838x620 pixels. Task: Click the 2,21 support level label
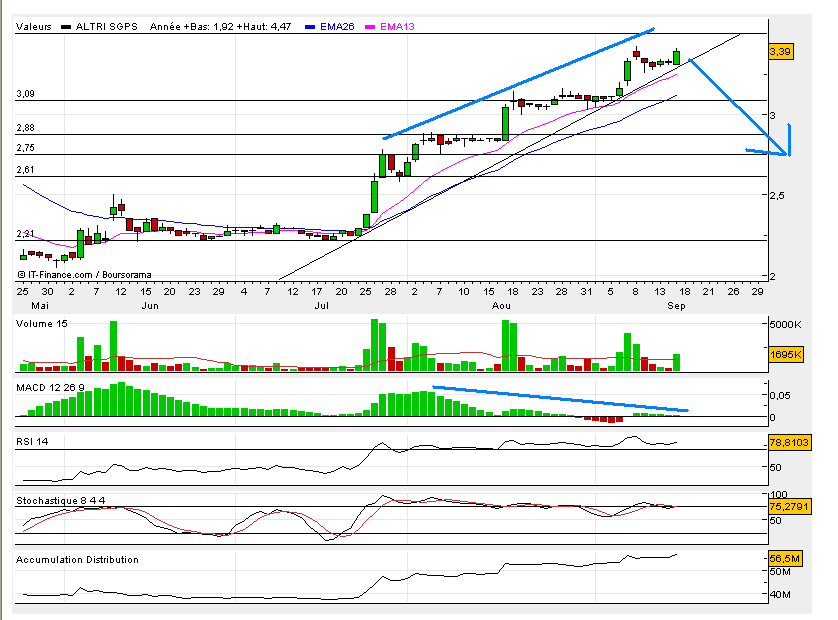pos(25,234)
